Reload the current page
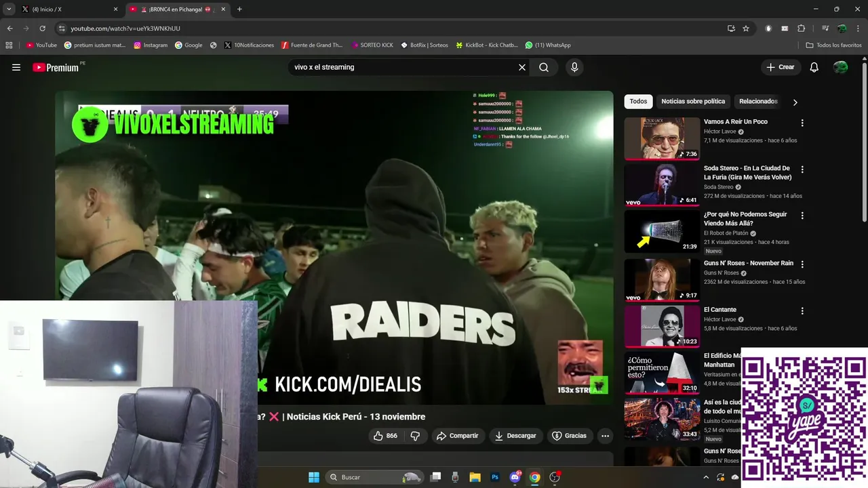 (x=42, y=28)
